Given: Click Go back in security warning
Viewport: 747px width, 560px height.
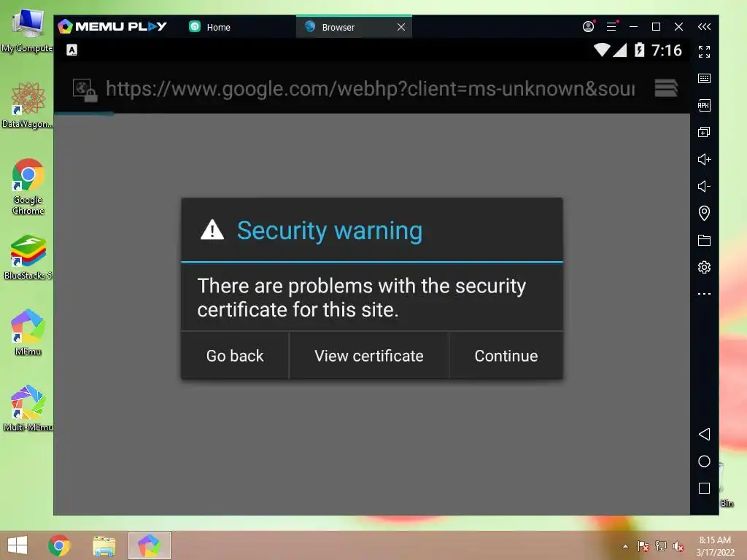Looking at the screenshot, I should 235,356.
